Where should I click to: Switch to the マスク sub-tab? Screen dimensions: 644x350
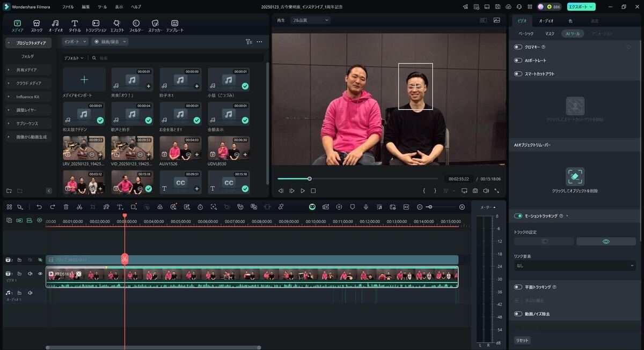[550, 34]
